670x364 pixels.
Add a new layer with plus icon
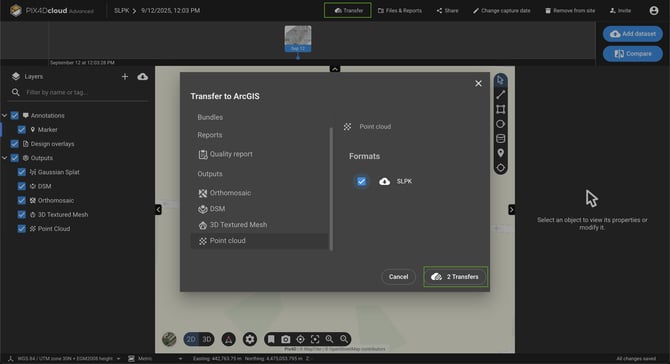tap(125, 76)
